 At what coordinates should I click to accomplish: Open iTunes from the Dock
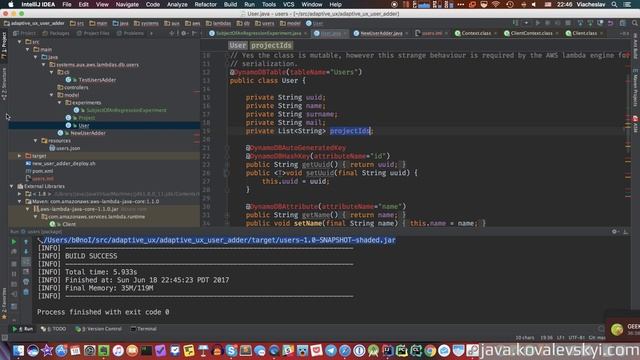coord(118,351)
